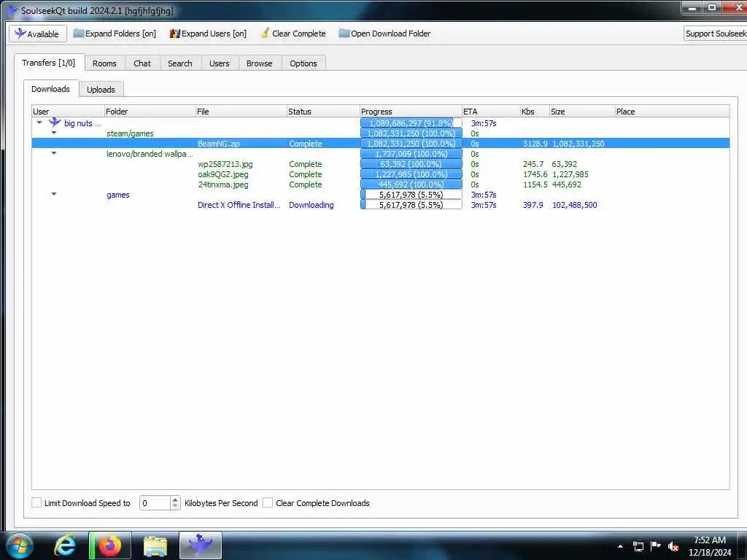Collapse the steam/games folder

(54, 133)
